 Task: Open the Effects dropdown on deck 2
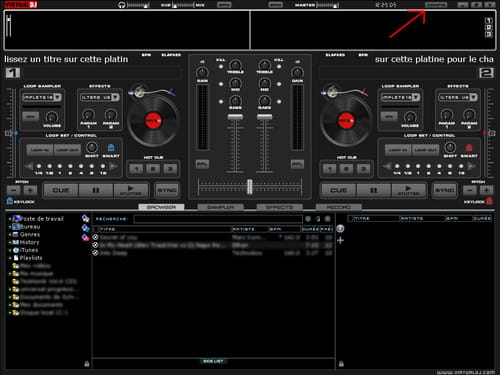473,97
